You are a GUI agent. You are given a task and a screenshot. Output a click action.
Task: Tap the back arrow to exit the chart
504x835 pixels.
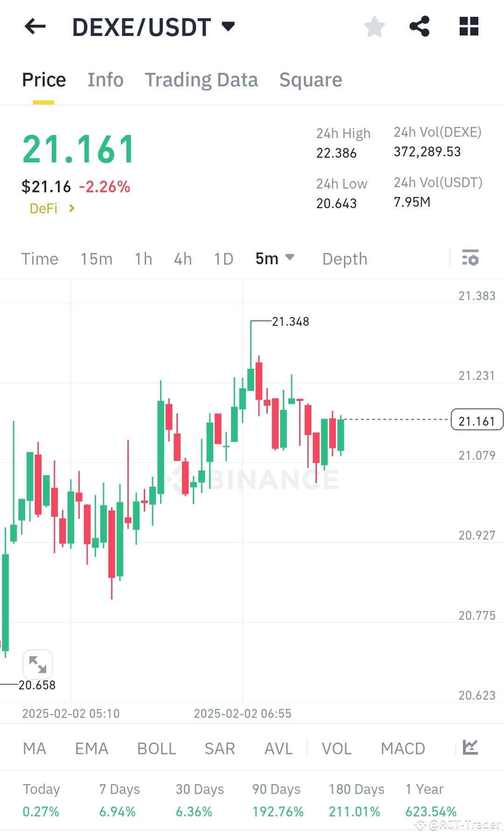tap(35, 27)
